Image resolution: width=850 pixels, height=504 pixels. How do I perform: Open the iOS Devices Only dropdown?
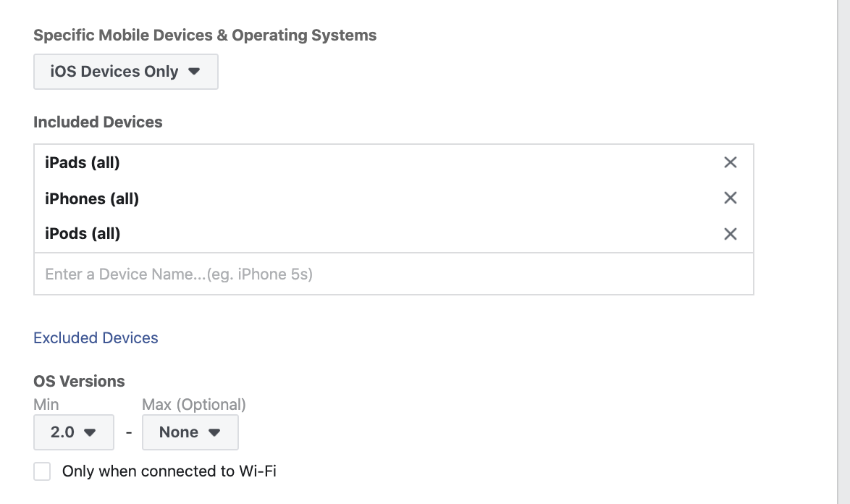click(126, 72)
